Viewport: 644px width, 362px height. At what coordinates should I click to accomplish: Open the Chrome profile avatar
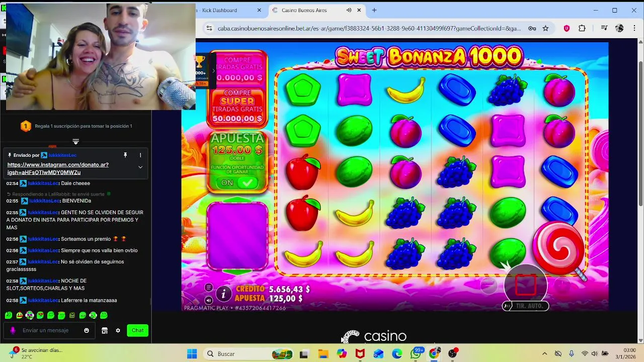point(619,29)
